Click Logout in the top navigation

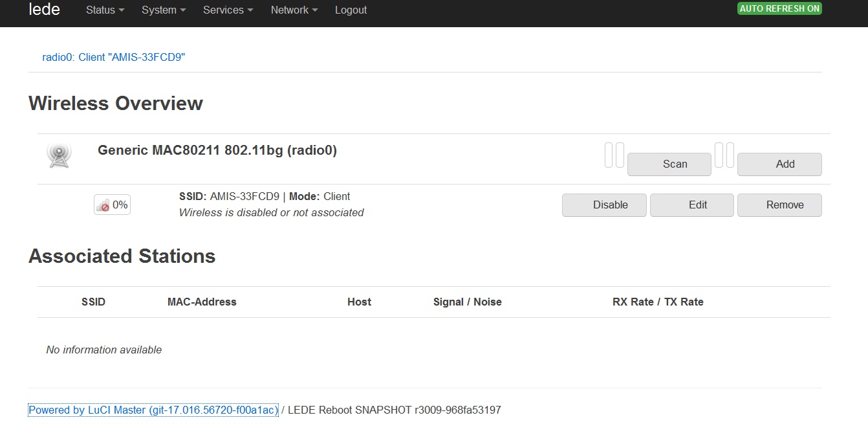click(x=351, y=10)
